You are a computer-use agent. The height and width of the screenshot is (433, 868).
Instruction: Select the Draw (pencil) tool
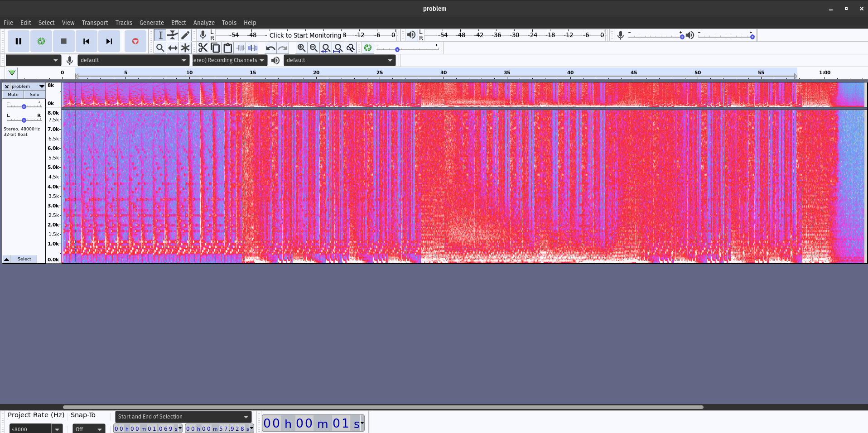click(x=185, y=35)
